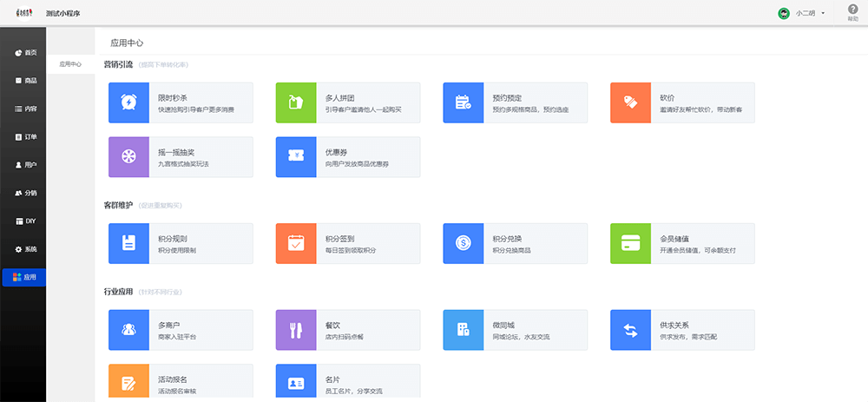
Task: Open the 餐饮 fork and knife icon
Action: click(296, 329)
